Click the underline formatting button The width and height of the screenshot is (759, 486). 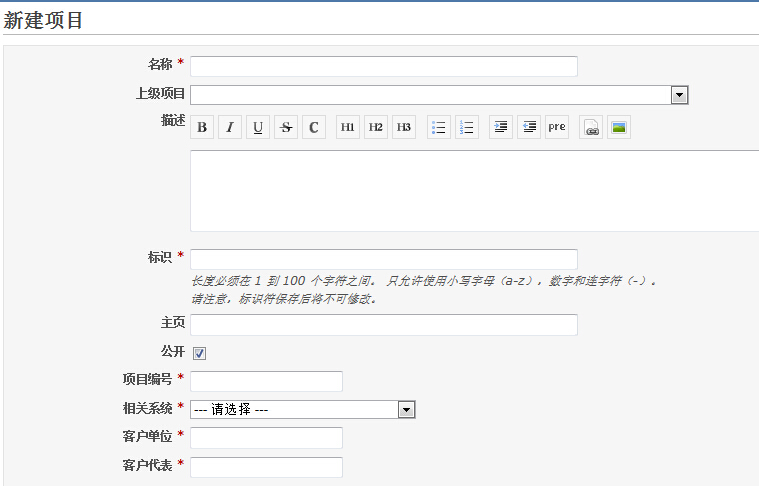point(258,128)
